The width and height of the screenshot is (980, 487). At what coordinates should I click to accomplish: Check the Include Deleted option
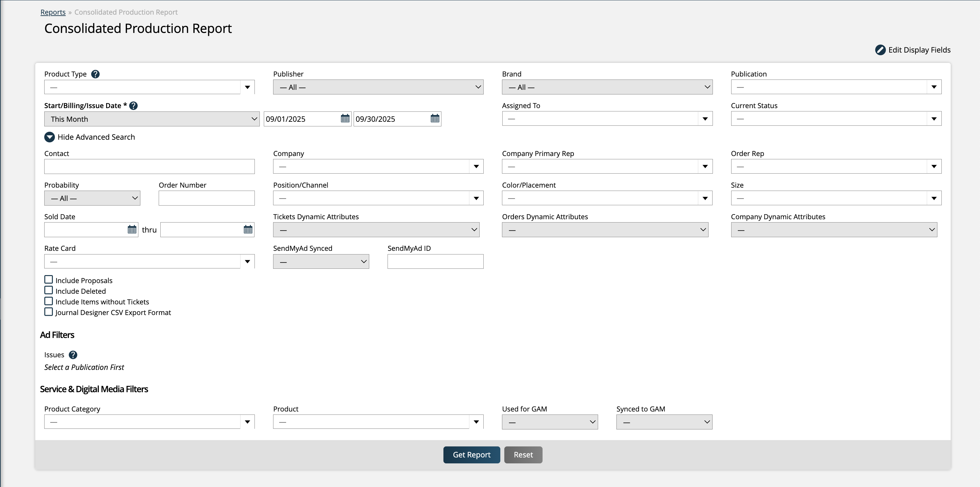click(x=49, y=290)
